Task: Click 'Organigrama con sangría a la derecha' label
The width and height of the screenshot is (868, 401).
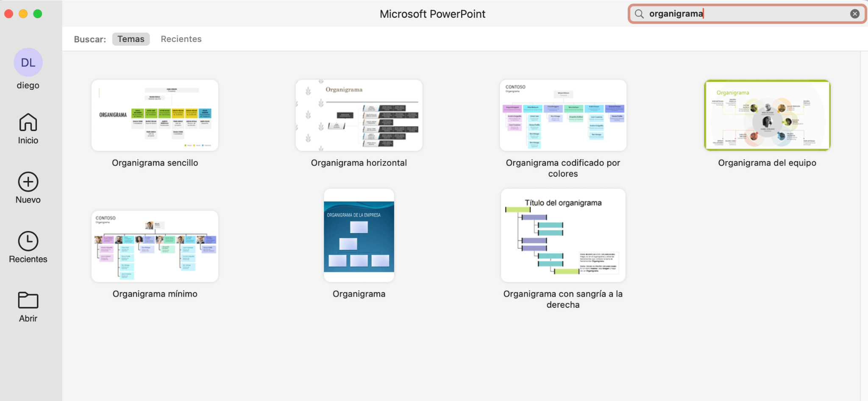Action: tap(563, 299)
